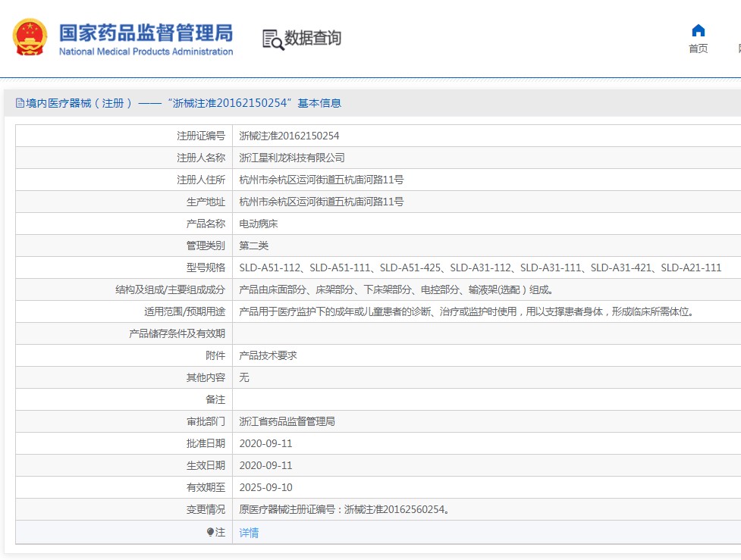This screenshot has height=560, width=741.
Task: Click the 产品储存条件及有效期 row label
Action: tap(177, 334)
